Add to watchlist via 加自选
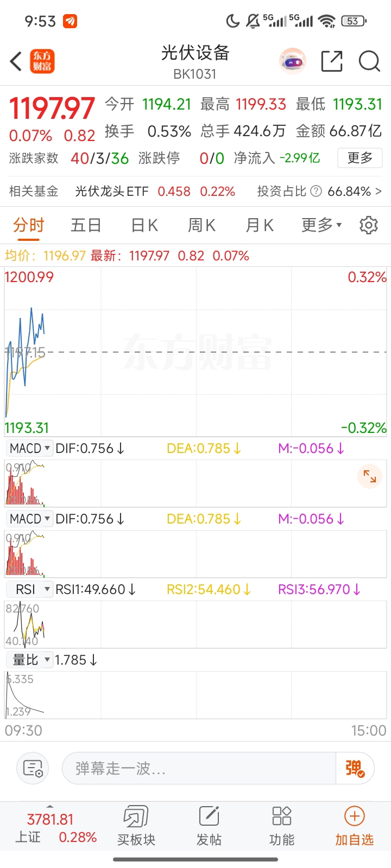The image size is (391, 868). coord(354,826)
